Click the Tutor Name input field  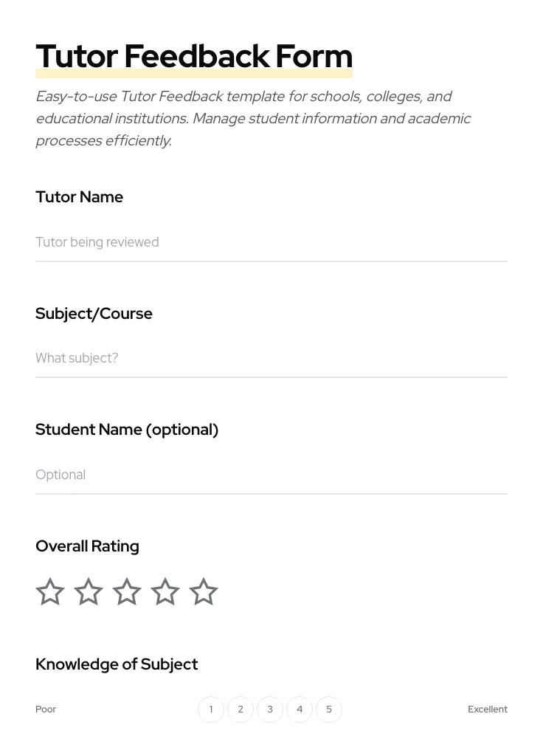(271, 242)
